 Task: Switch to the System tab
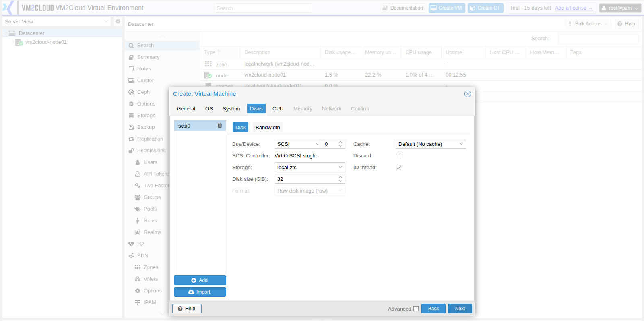pyautogui.click(x=231, y=109)
